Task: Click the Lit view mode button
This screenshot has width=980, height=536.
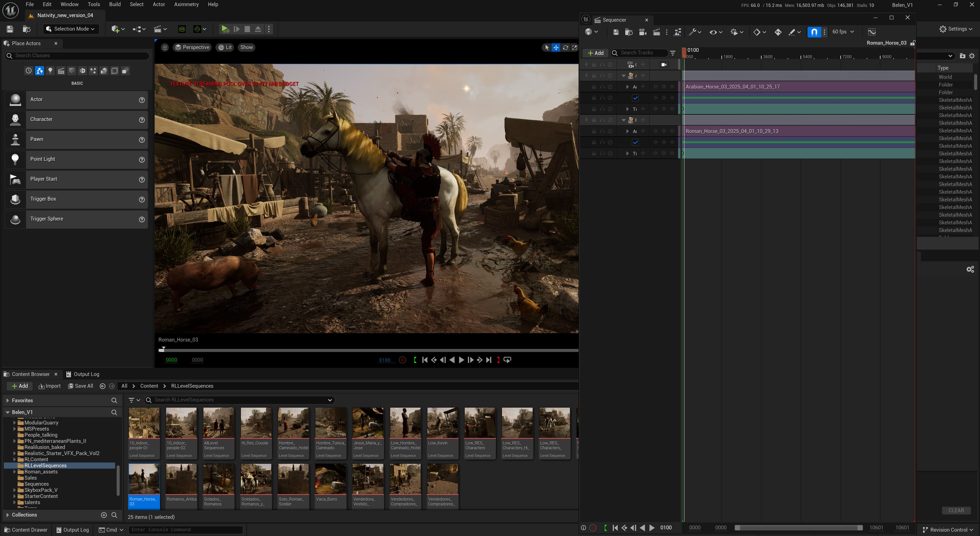Action: 225,47
